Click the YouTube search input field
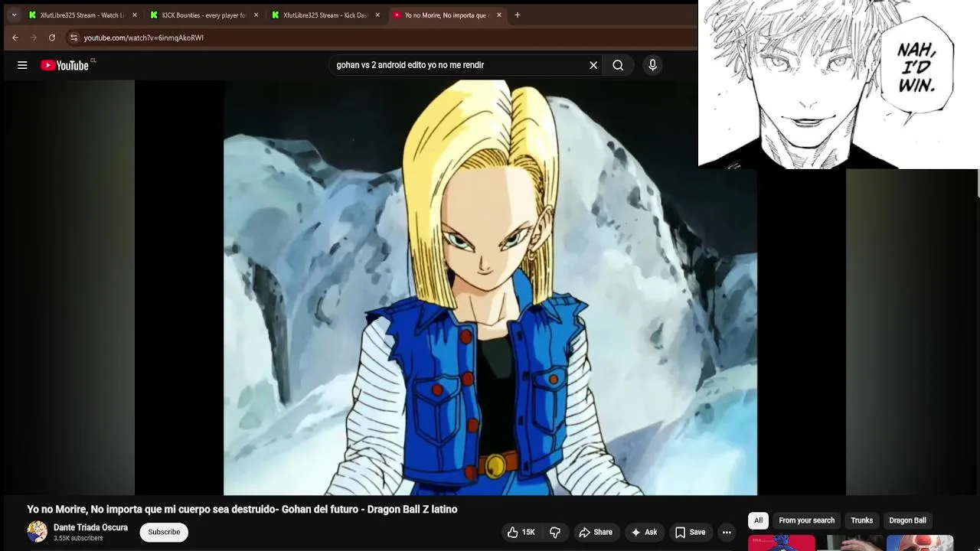980x551 pixels. (459, 65)
